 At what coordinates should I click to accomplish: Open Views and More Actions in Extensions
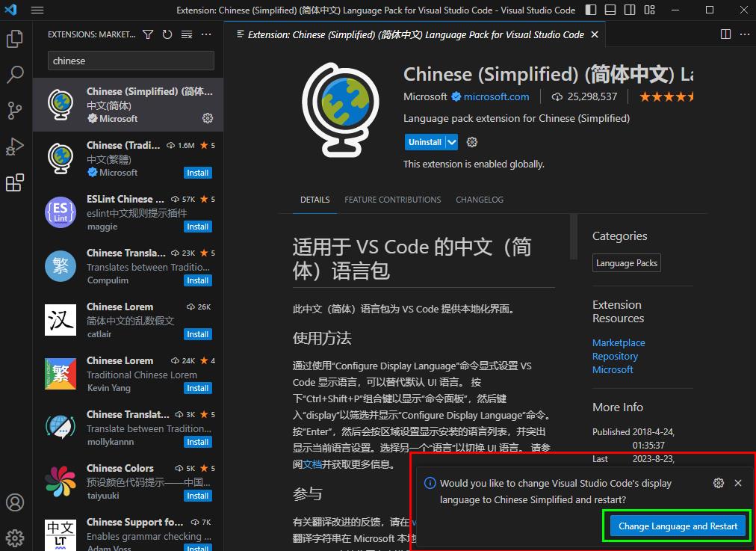tap(206, 34)
